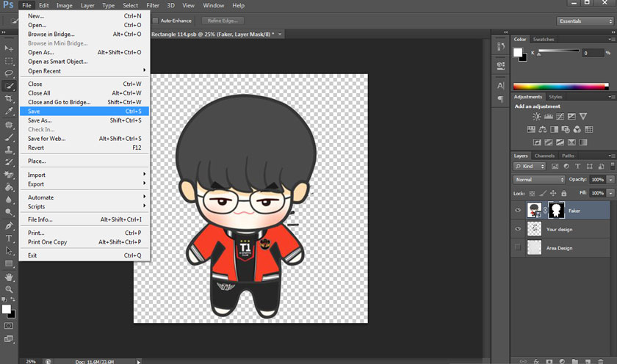Image resolution: width=617 pixels, height=364 pixels.
Task: Hide the Faker layer
Action: 518,211
